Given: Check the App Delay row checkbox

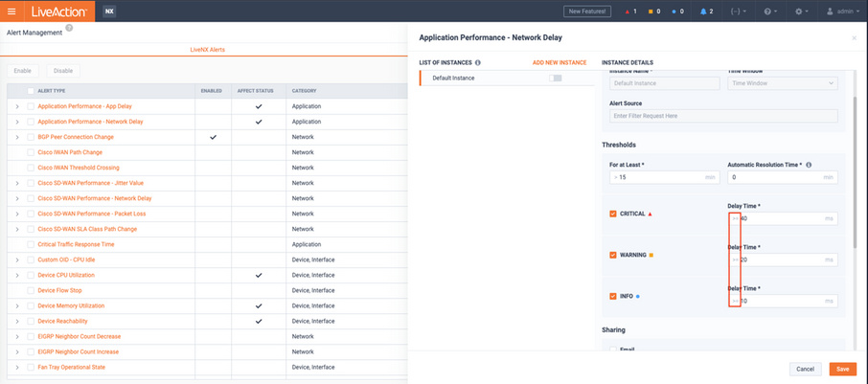Looking at the screenshot, I should click(x=31, y=106).
